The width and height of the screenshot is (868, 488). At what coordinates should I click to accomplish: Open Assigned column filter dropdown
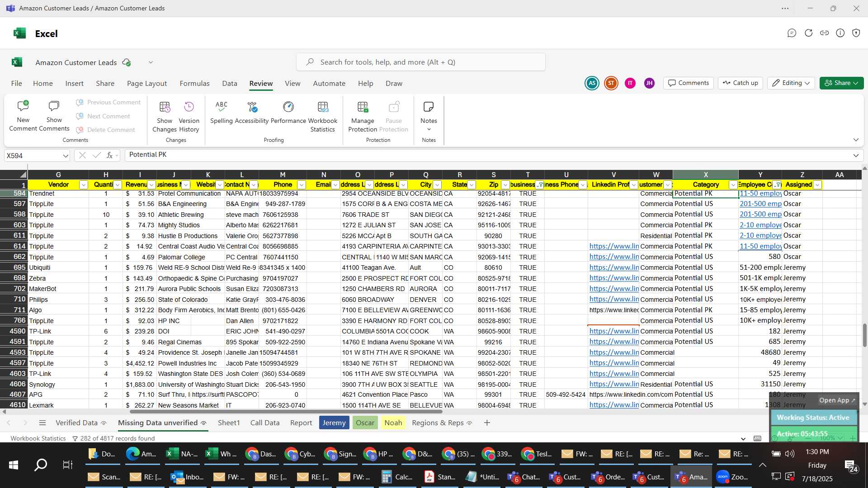817,185
